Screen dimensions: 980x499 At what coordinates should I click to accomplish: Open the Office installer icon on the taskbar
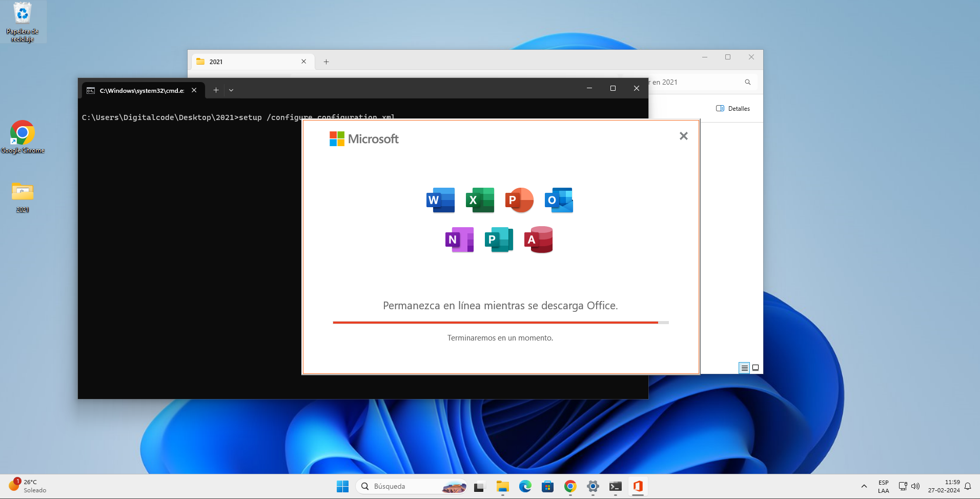(x=637, y=486)
